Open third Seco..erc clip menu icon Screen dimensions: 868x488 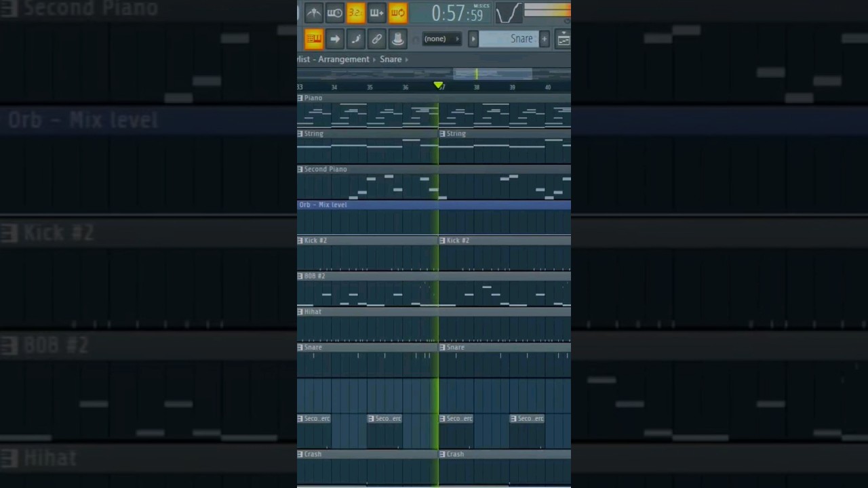(x=442, y=419)
